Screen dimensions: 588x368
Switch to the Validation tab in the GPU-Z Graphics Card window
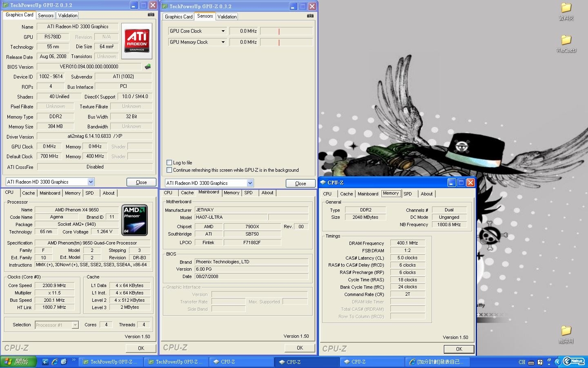pyautogui.click(x=68, y=16)
